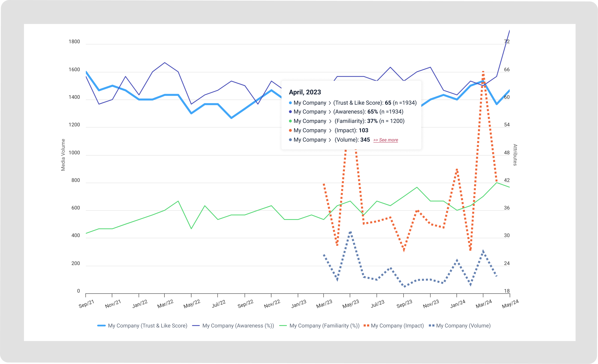Click orange bullet beside Impact tooltip row

point(290,130)
